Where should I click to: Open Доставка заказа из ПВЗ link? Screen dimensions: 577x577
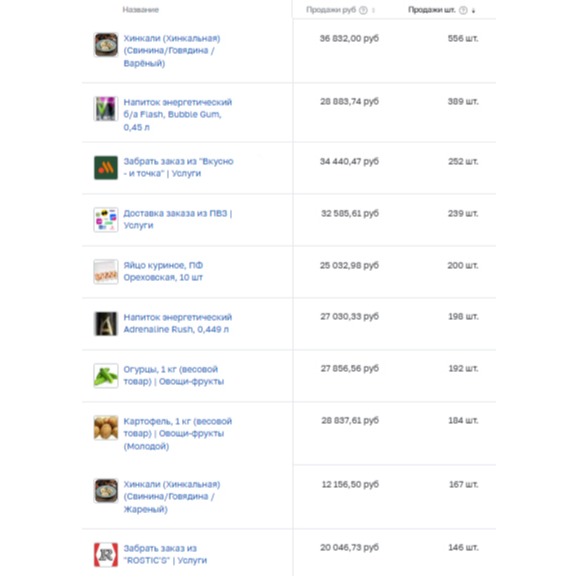[178, 219]
